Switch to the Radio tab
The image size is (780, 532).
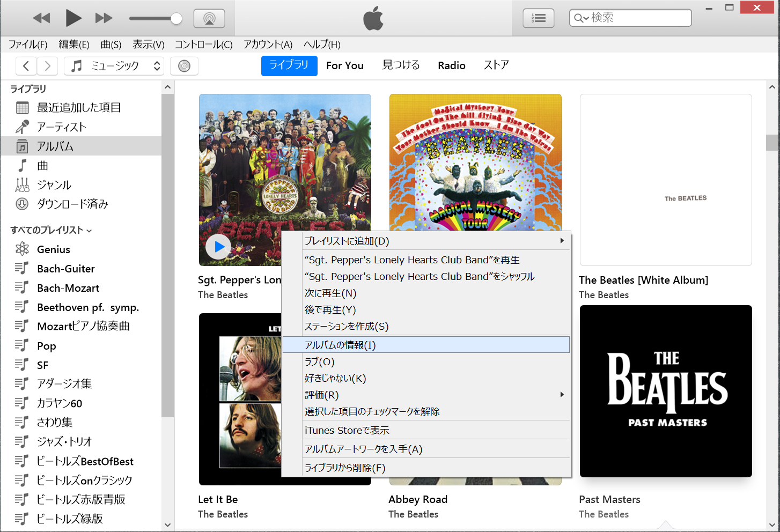point(452,65)
